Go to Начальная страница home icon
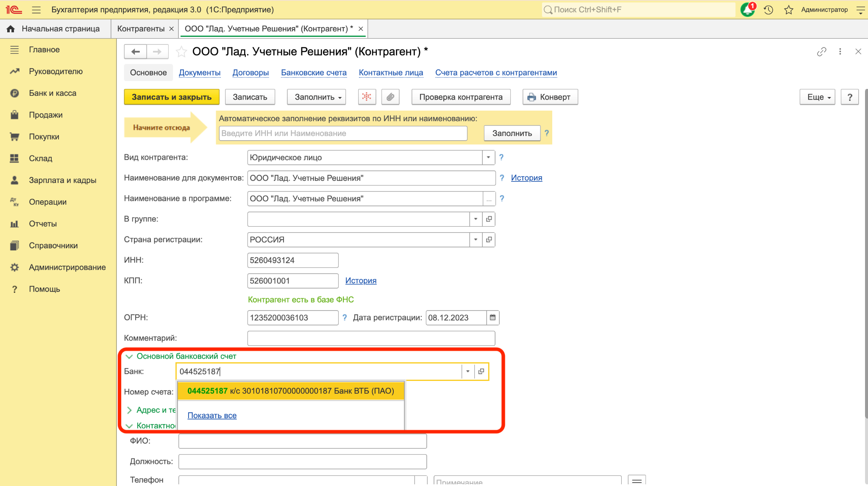This screenshot has width=868, height=486. click(x=11, y=29)
